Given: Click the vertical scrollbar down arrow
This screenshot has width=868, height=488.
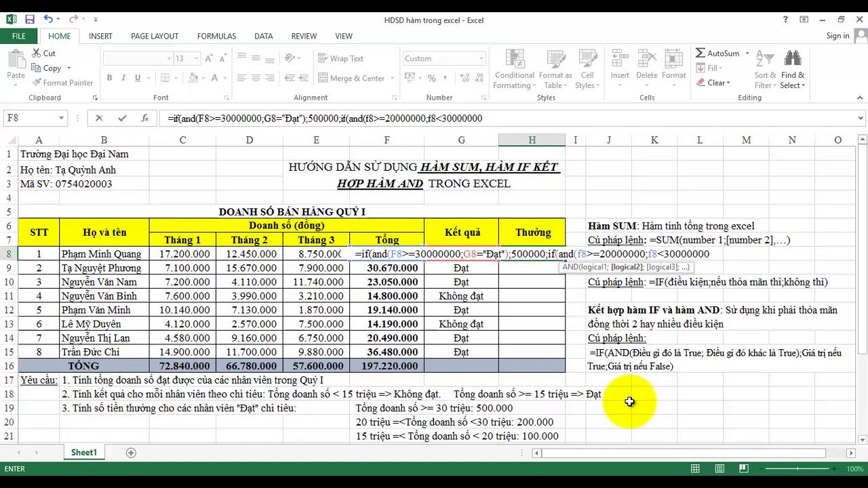Looking at the screenshot, I should point(863,439).
